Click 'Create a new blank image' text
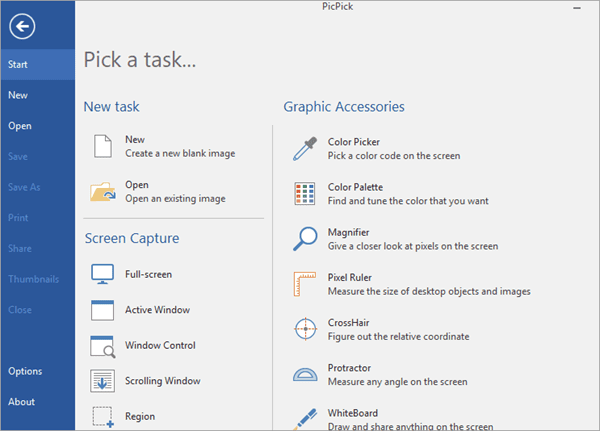Viewport: 600px width, 431px height. (x=180, y=153)
